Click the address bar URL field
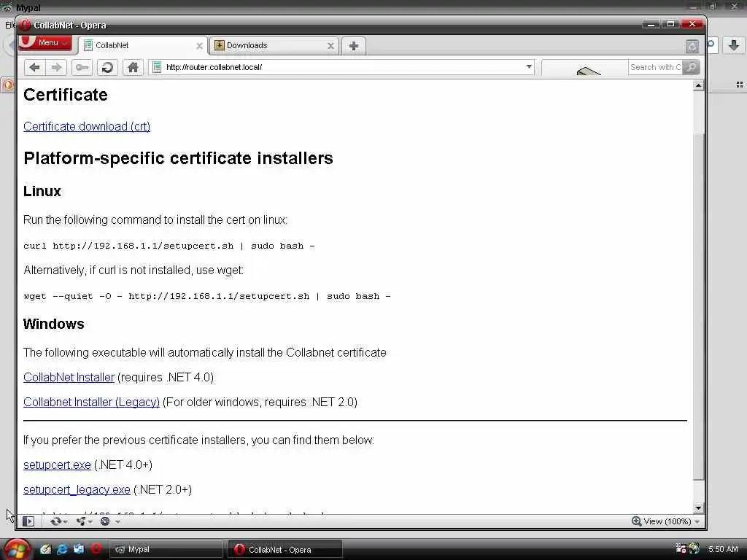 click(x=343, y=67)
